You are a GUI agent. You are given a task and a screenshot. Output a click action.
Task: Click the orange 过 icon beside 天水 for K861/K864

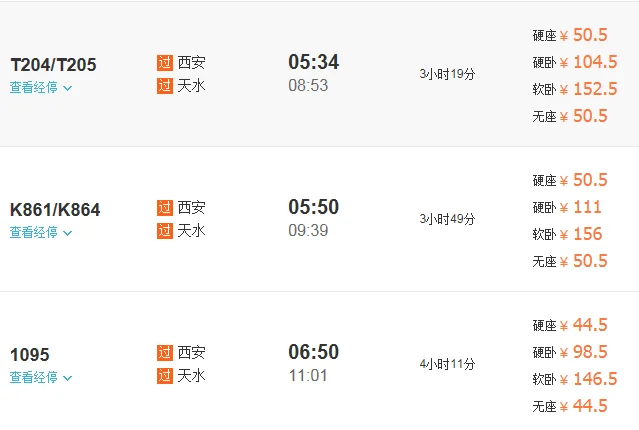click(x=165, y=231)
